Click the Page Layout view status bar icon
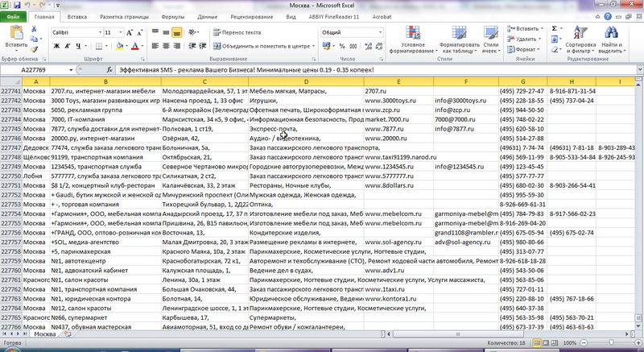Screen dimensions: 644x352 coord(546,342)
